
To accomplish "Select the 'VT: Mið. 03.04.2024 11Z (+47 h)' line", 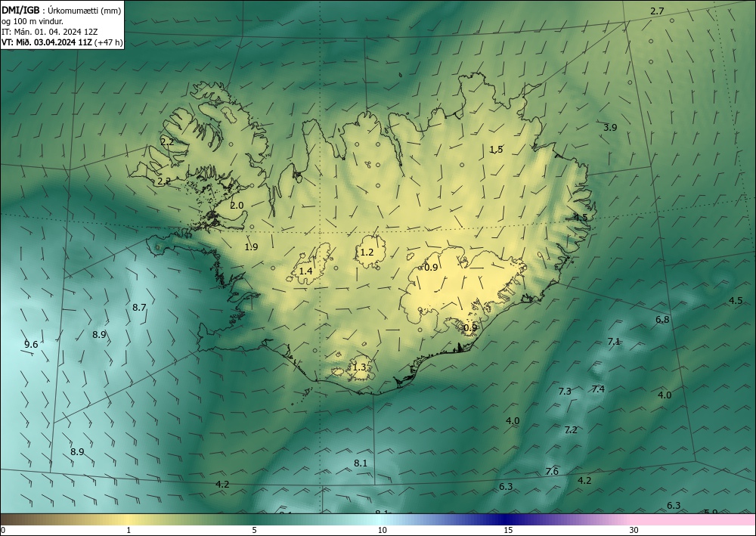I will 62,42.
